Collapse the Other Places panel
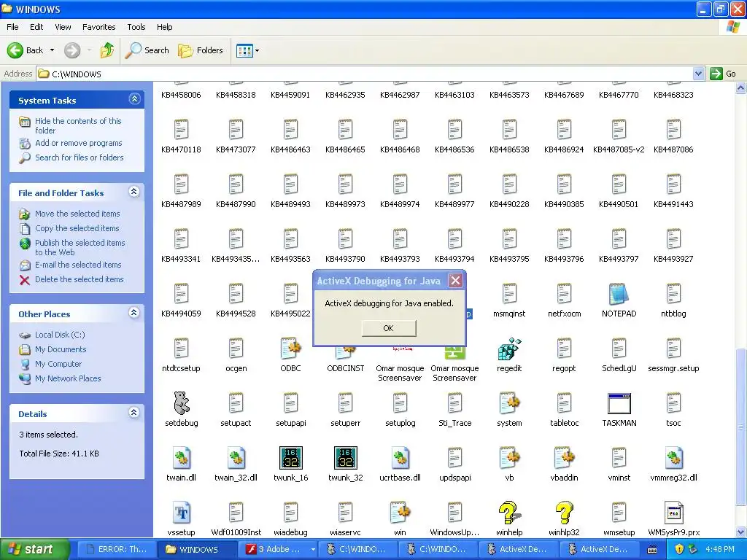The width and height of the screenshot is (747, 560). pyautogui.click(x=134, y=313)
